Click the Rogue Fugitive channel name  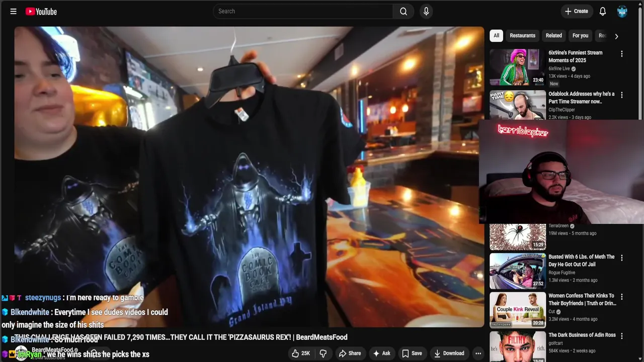[562, 273]
